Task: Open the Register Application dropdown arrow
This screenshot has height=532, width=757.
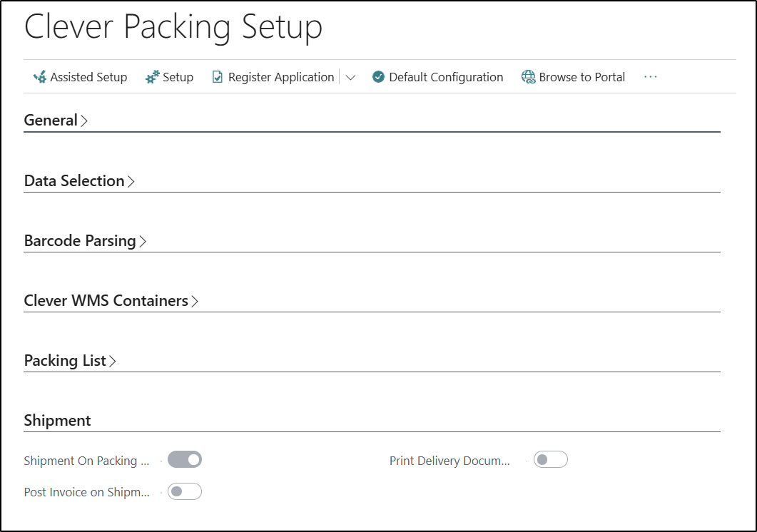Action: (x=350, y=78)
